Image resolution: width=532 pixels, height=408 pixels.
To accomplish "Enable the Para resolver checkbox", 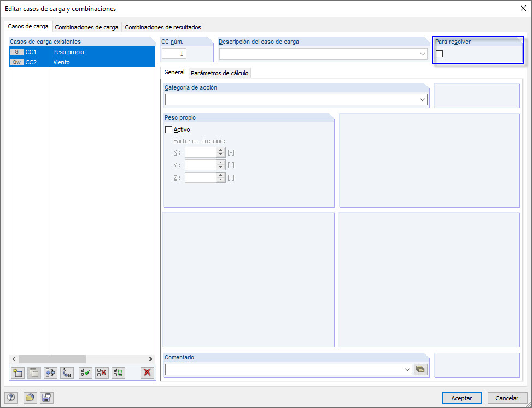I will (439, 54).
